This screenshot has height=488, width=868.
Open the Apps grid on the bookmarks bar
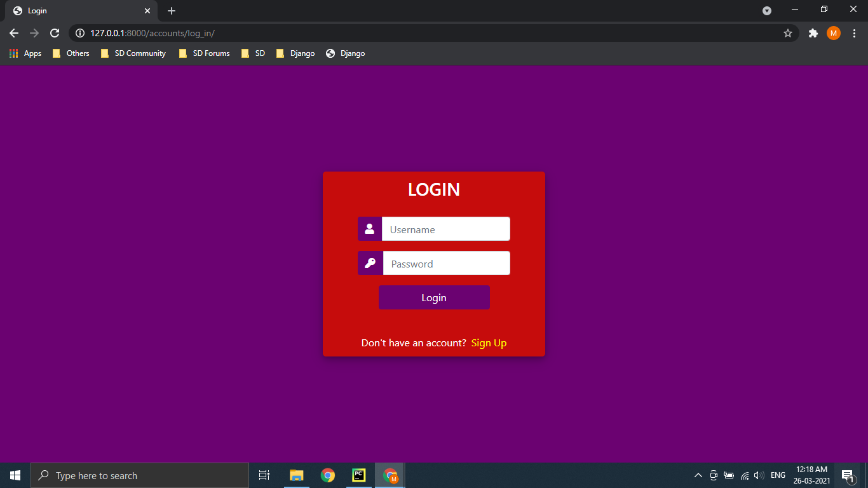13,53
